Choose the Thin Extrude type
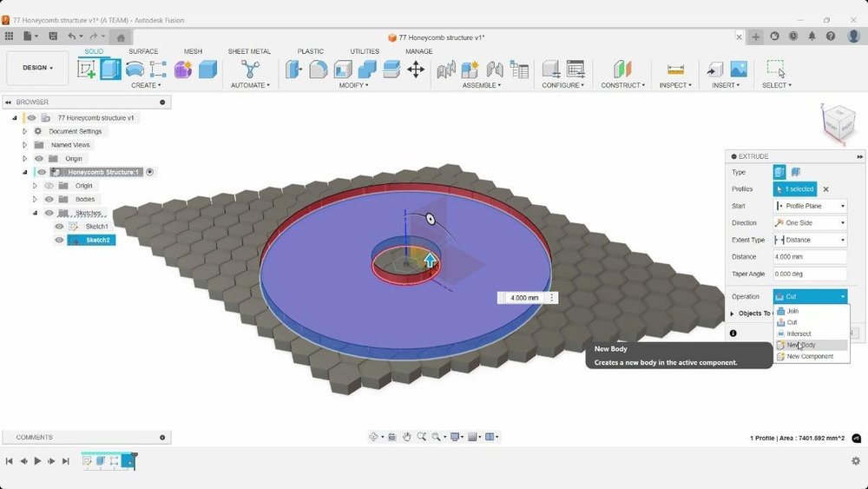868x489 pixels. pos(795,172)
